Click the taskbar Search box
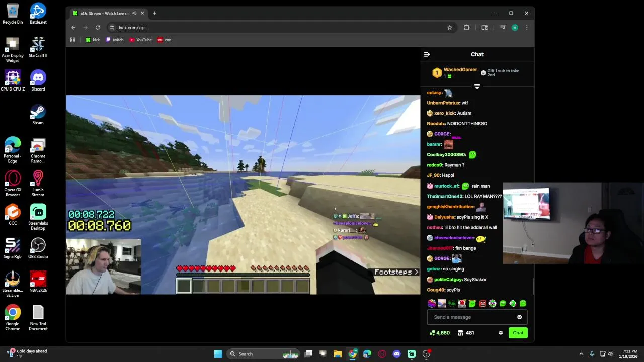This screenshot has height=362, width=644. click(264, 354)
